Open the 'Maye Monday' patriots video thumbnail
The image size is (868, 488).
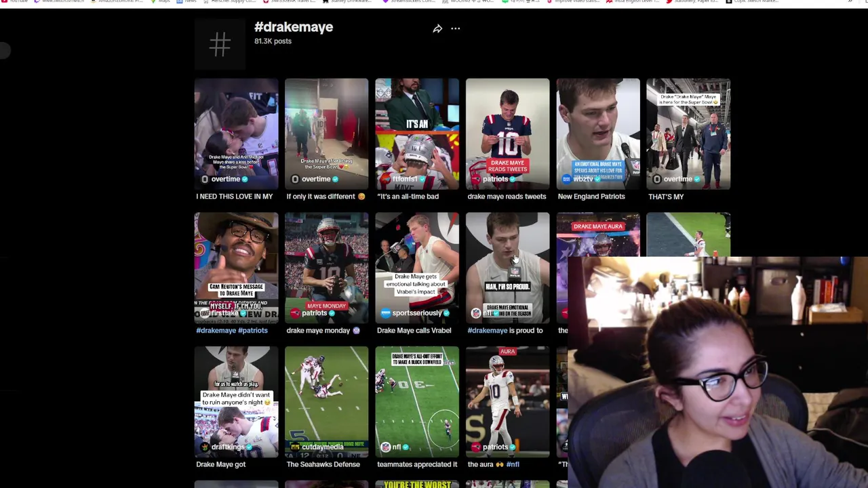(x=326, y=268)
